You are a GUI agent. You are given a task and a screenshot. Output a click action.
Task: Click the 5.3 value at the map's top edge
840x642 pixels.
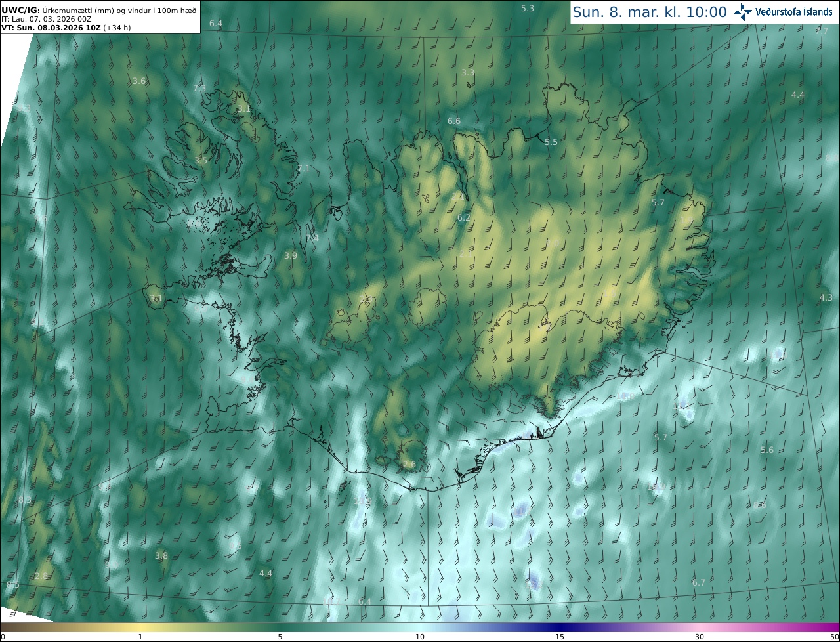coord(528,8)
